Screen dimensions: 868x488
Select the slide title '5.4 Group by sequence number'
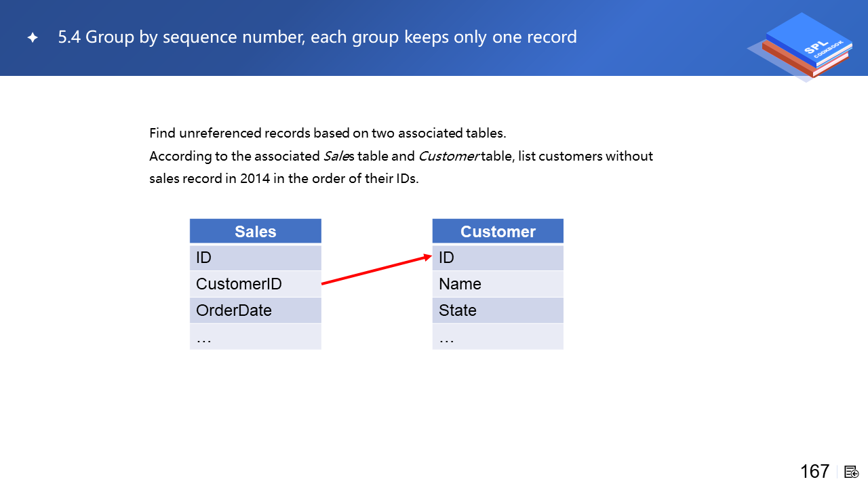pos(317,37)
